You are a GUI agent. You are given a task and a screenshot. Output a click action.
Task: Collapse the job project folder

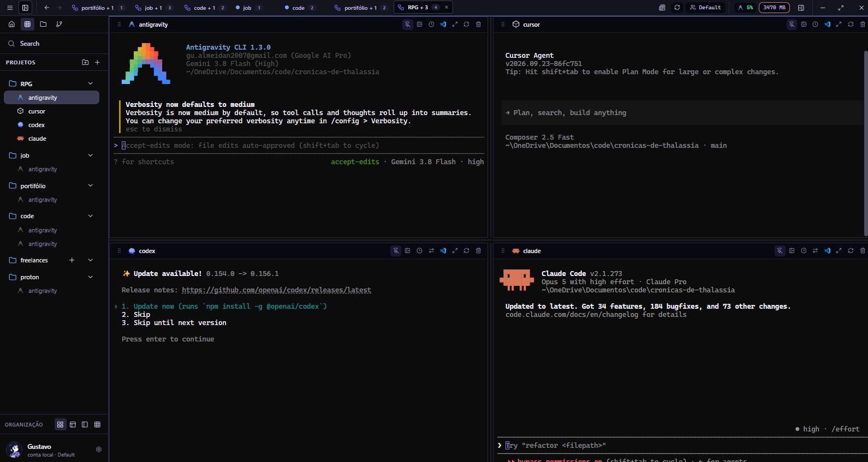(91, 155)
